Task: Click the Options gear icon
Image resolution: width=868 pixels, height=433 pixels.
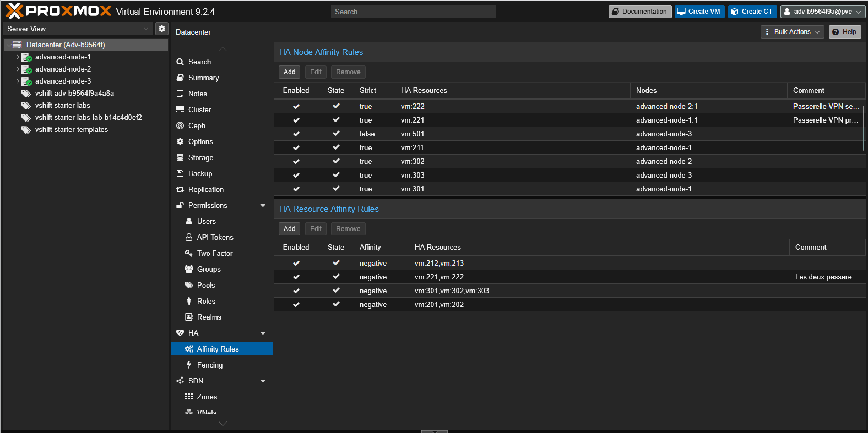Action: click(x=180, y=142)
